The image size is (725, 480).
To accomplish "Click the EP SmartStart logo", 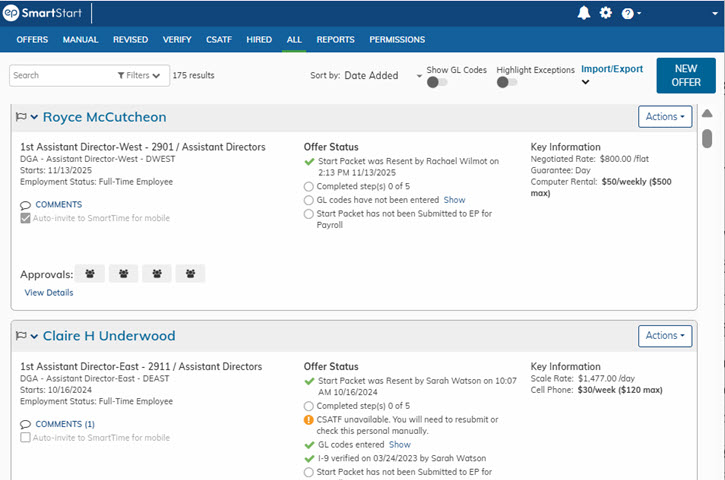I will [x=42, y=13].
